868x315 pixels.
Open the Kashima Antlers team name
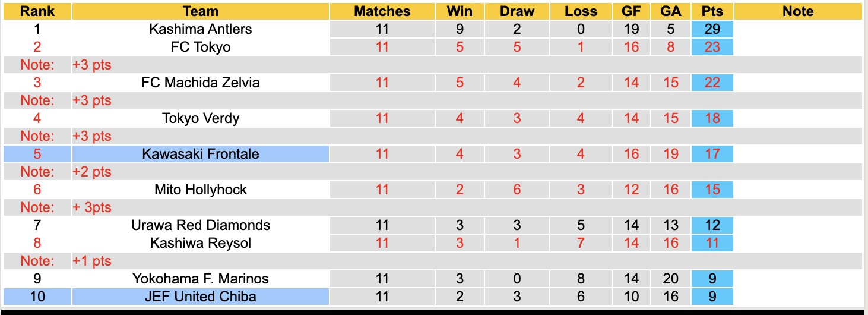pos(201,29)
